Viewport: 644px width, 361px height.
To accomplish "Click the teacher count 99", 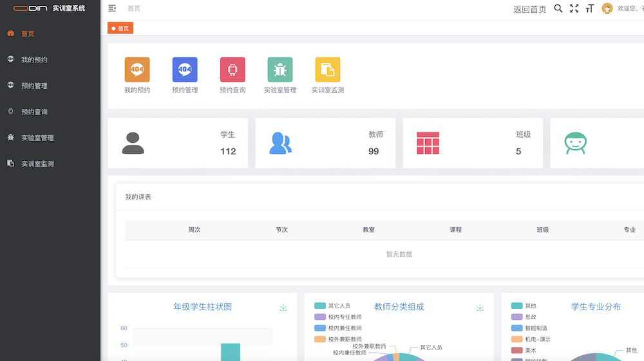I will tap(374, 151).
